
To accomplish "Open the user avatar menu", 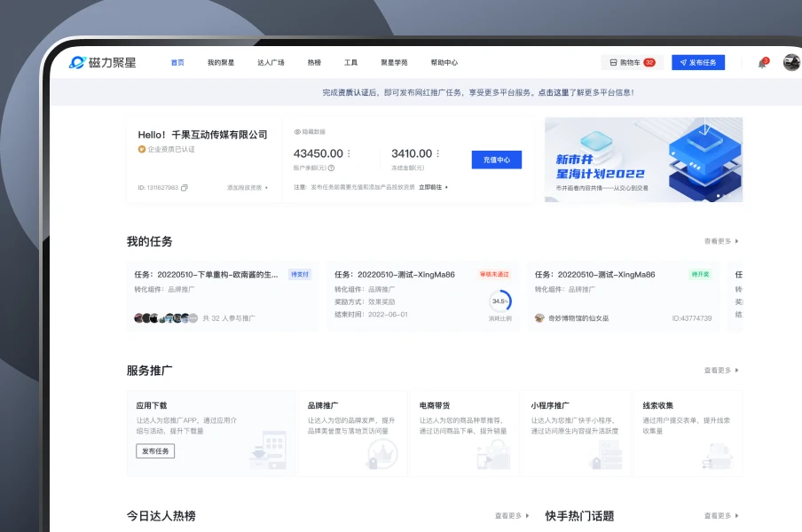I will tap(791, 62).
